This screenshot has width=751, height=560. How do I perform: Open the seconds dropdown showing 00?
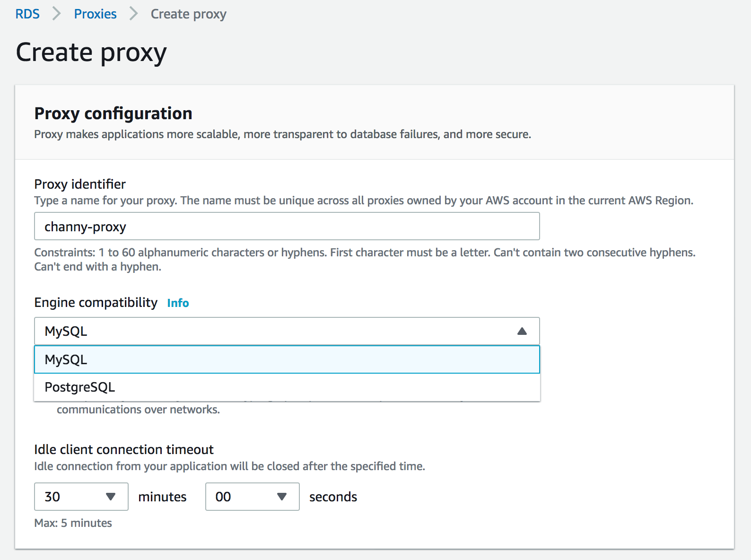click(x=242, y=497)
